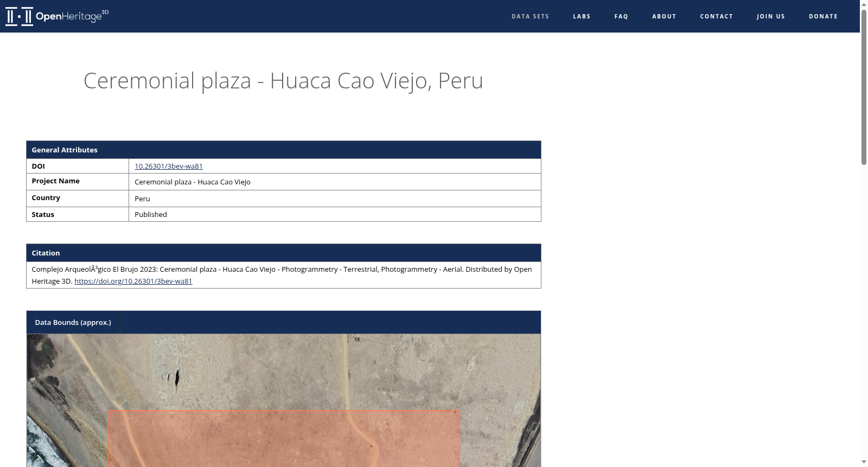868x467 pixels.
Task: Open the https://doi.org/10.26301/3bev-wa81 citation link
Action: [x=133, y=281]
